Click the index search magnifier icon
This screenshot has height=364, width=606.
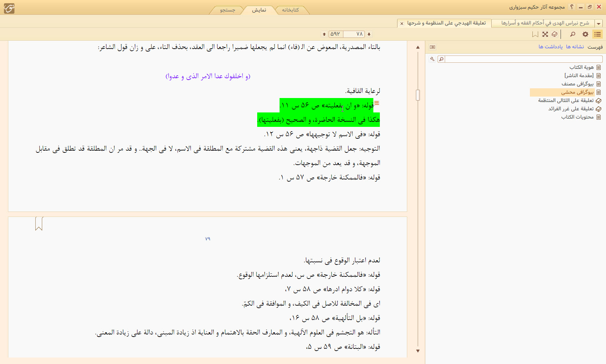pos(441,59)
